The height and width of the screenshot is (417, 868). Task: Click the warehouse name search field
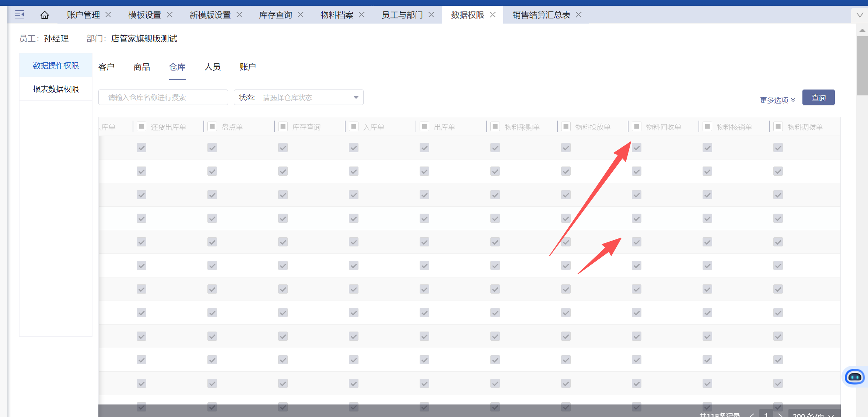coord(163,97)
